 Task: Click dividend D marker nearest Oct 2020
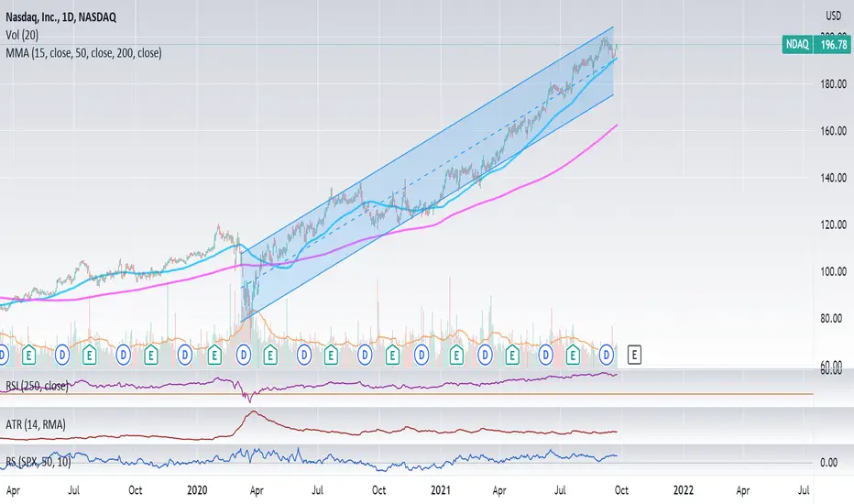365,356
